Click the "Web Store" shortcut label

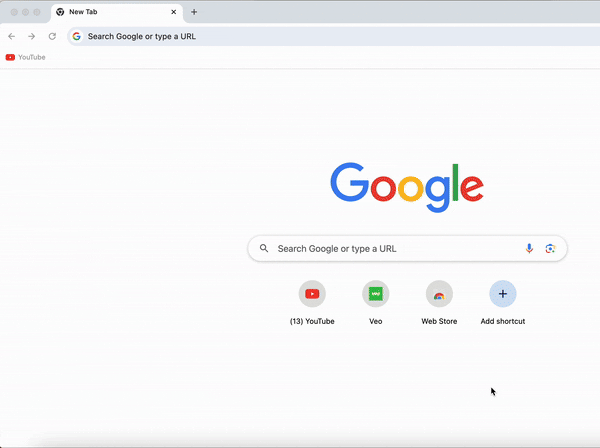[439, 321]
